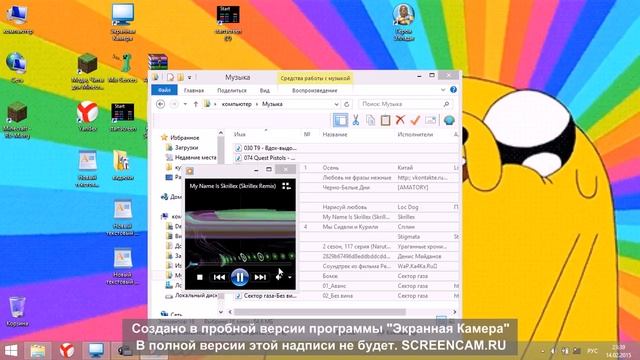
Task: Stop the track in the media player
Action: tap(200, 278)
